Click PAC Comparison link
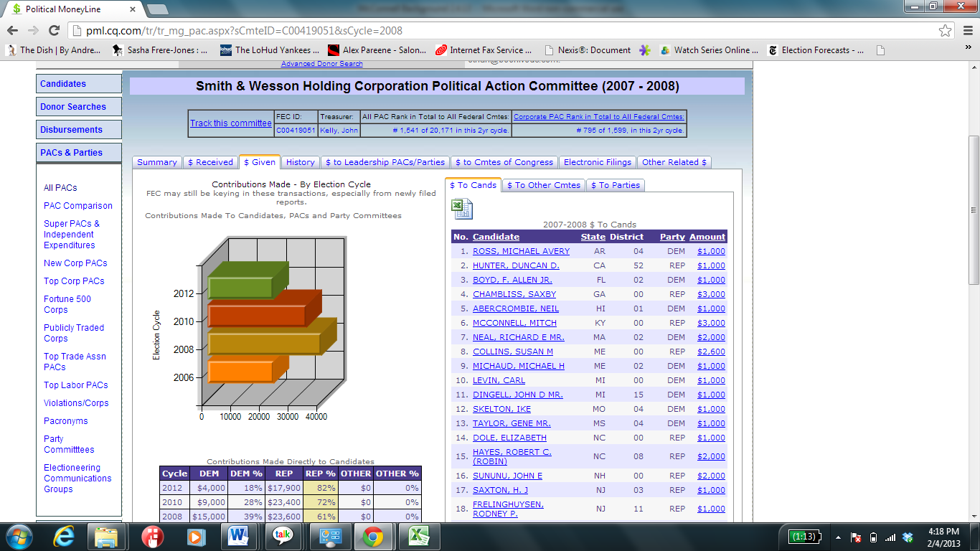The image size is (980, 551). click(78, 206)
